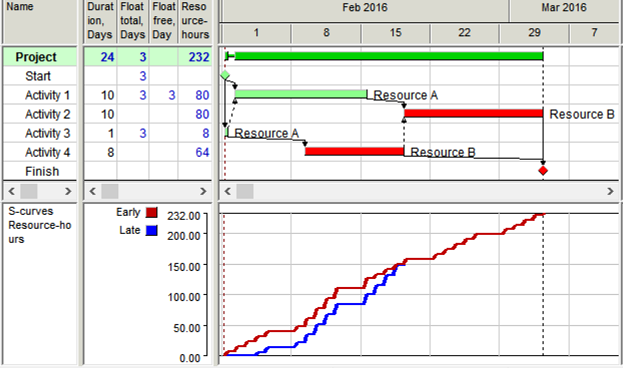Click Start row total float value 3
627x369 pixels.
(143, 76)
